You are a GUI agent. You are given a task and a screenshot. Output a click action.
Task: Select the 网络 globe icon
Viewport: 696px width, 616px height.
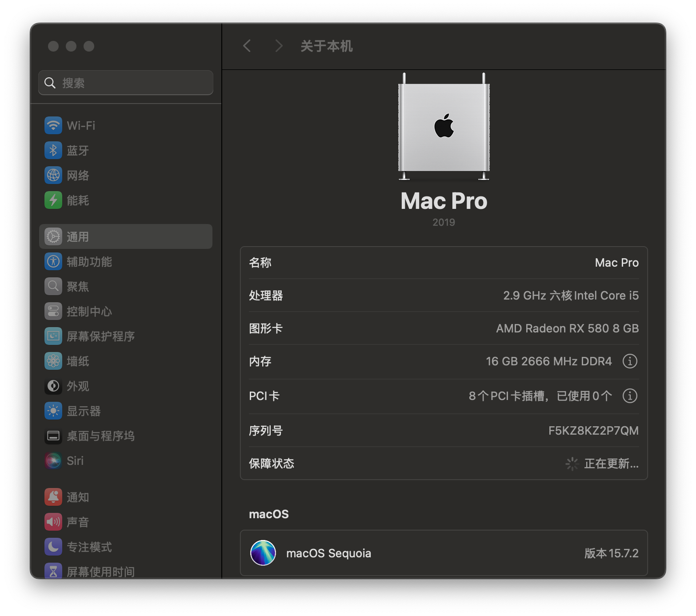click(53, 175)
